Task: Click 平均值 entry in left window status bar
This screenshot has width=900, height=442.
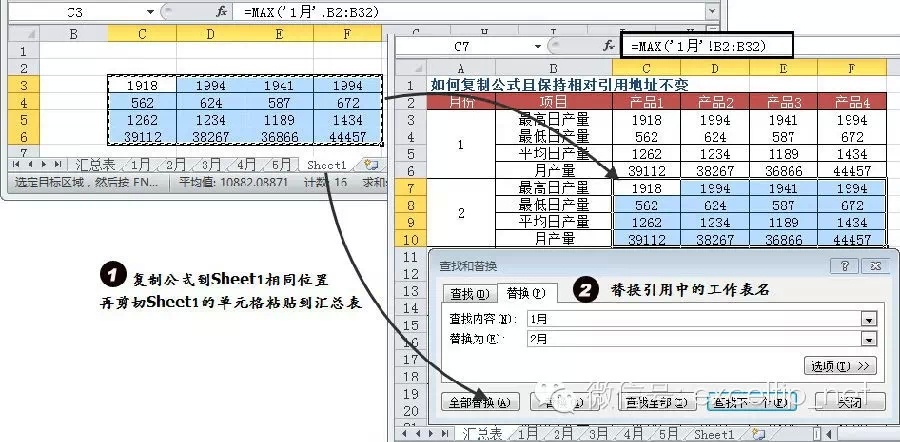Action: click(232, 182)
